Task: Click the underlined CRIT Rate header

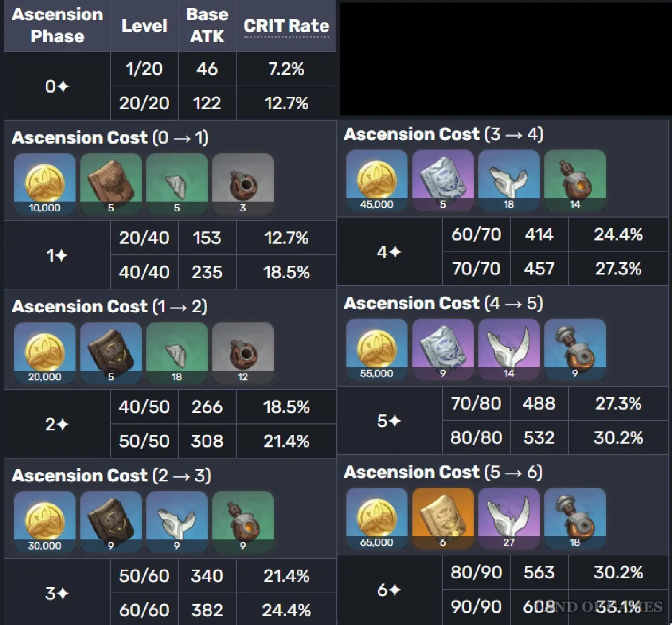Action: 286,26
